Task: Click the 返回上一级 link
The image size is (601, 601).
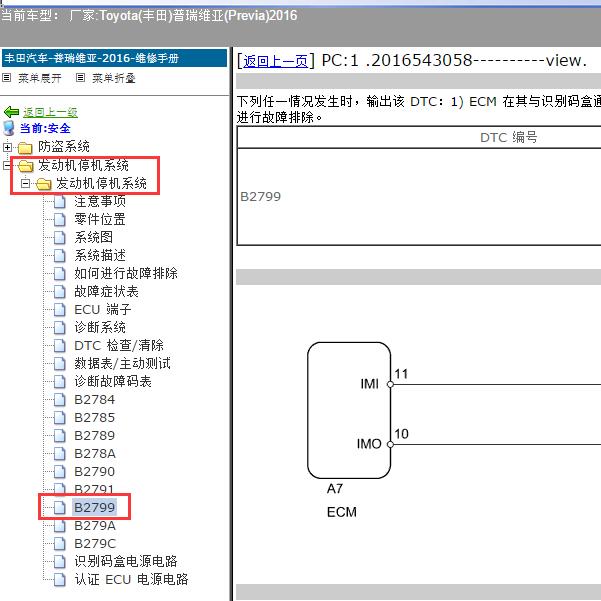Action: coord(50,112)
